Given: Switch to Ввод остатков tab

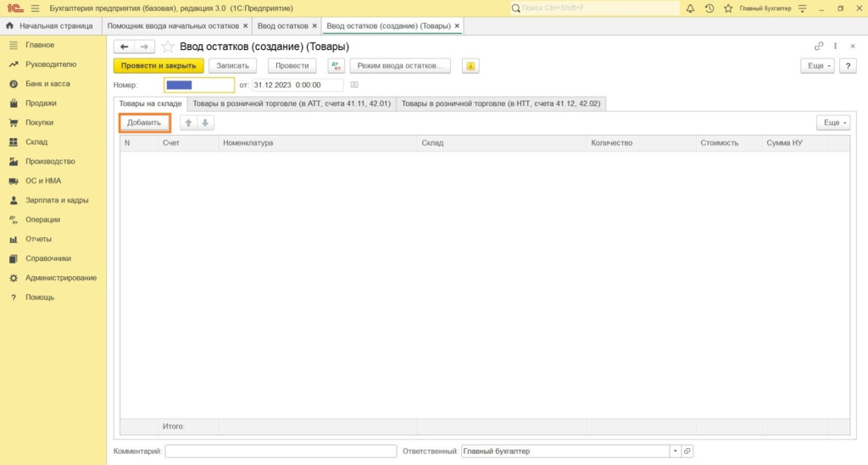Looking at the screenshot, I should point(283,26).
